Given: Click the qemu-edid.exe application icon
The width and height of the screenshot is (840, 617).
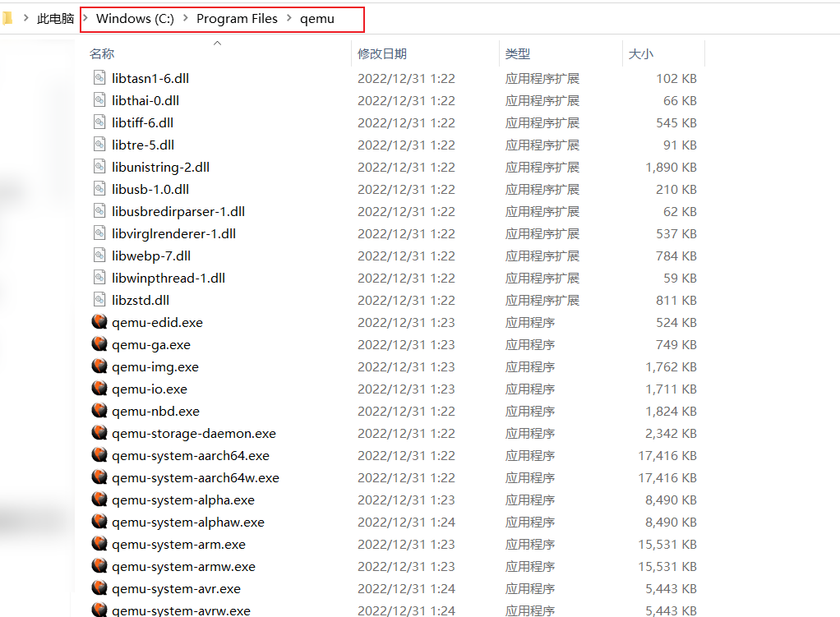Looking at the screenshot, I should click(x=99, y=322).
